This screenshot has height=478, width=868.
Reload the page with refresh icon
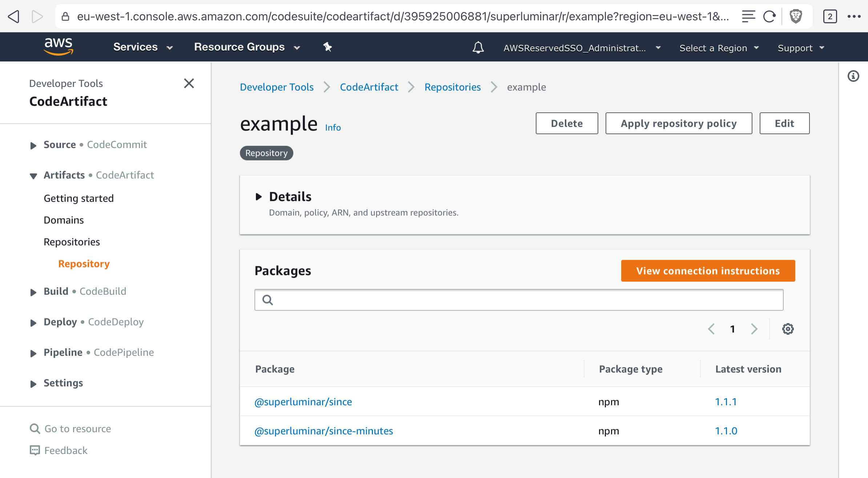(769, 16)
